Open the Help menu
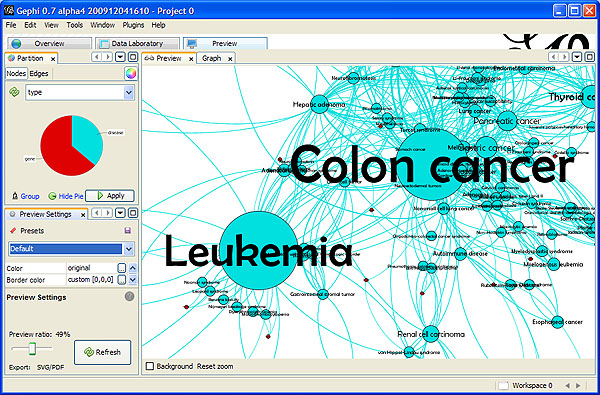The height and width of the screenshot is (395, 600). [x=158, y=25]
